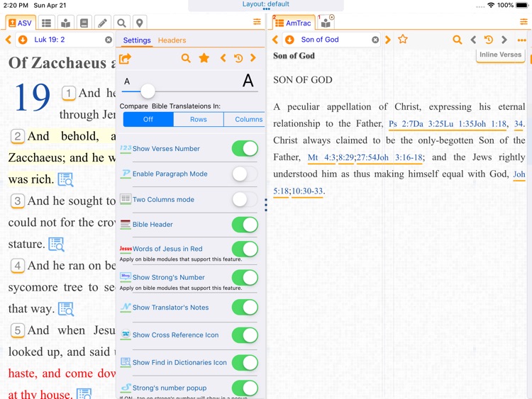Switch to Headers tab
This screenshot has width=532, height=399.
click(172, 40)
